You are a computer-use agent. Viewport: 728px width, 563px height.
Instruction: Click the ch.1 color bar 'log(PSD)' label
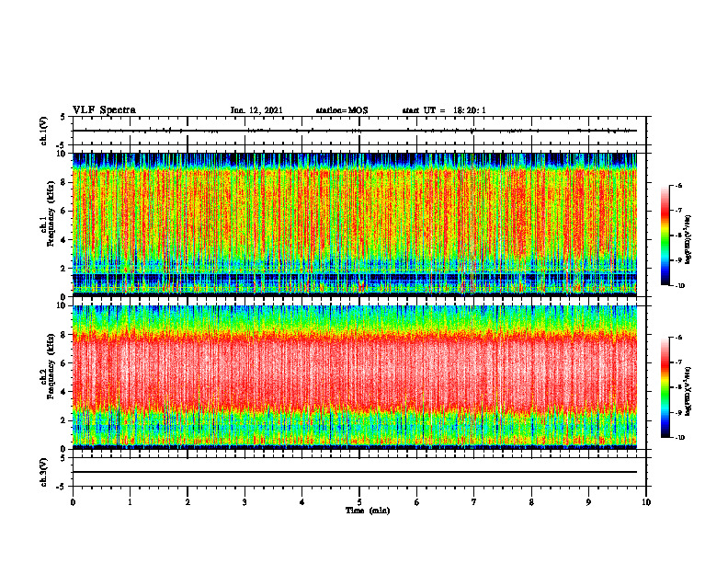click(688, 240)
